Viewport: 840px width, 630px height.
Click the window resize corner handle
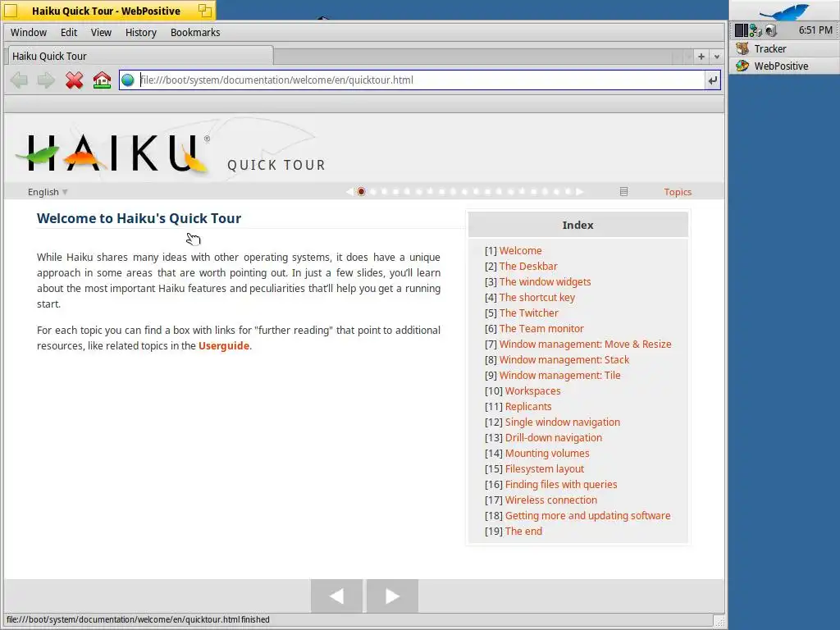tap(719, 622)
